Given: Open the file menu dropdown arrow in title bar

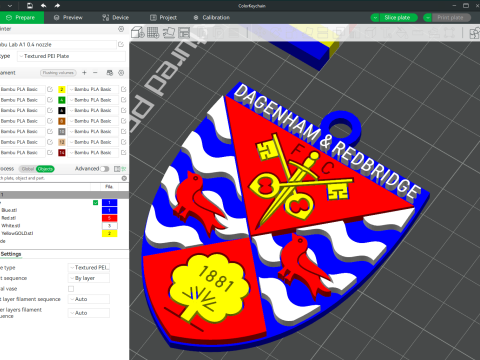Looking at the screenshot, I should 10,6.
